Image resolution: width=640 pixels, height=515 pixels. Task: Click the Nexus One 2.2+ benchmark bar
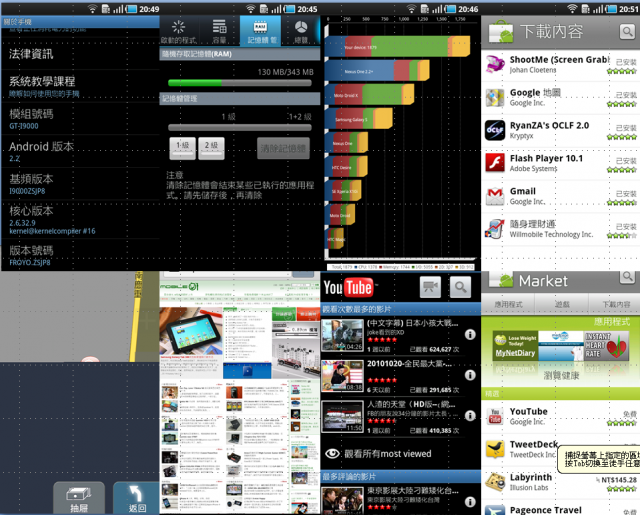[377, 70]
